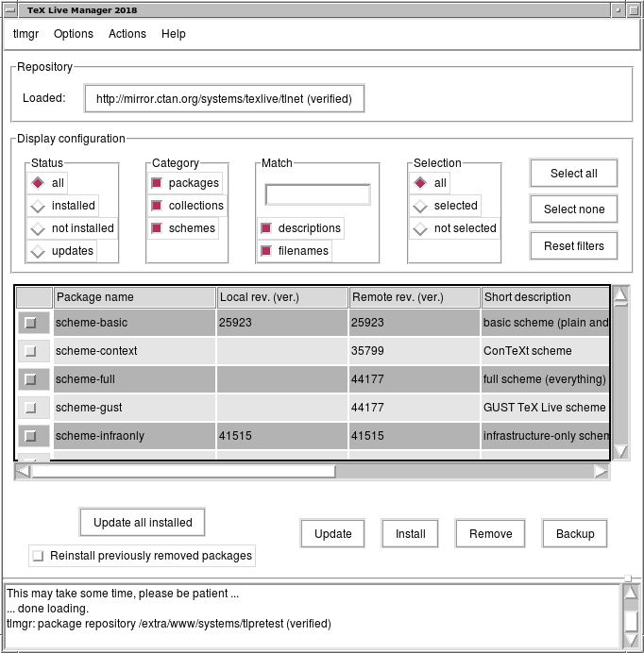Click the Match text input field
The height and width of the screenshot is (653, 644).
click(x=317, y=194)
